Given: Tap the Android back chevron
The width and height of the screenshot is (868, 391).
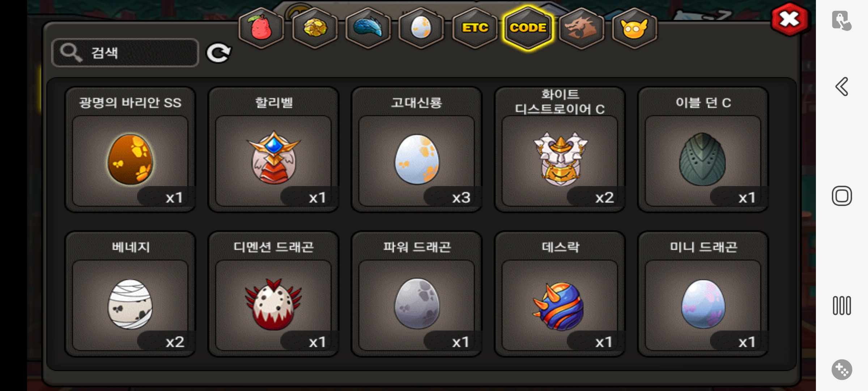Looking at the screenshot, I should click(x=842, y=87).
